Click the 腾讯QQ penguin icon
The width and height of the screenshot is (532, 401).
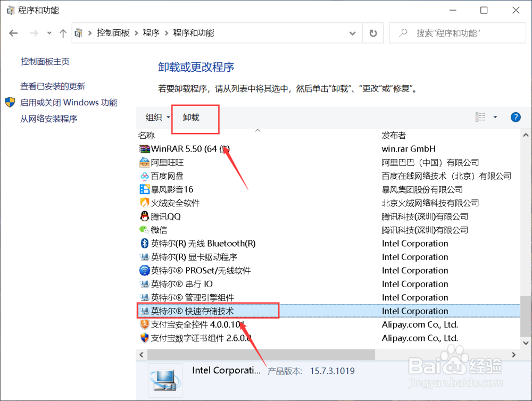pos(145,216)
